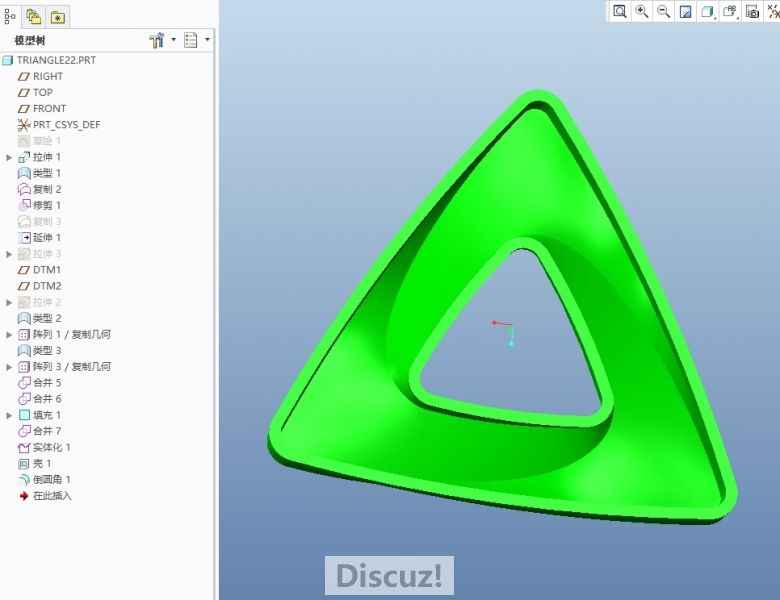Select the PRT_CSYS_DEF coordinate system
Screen dimensions: 780x600
65,125
